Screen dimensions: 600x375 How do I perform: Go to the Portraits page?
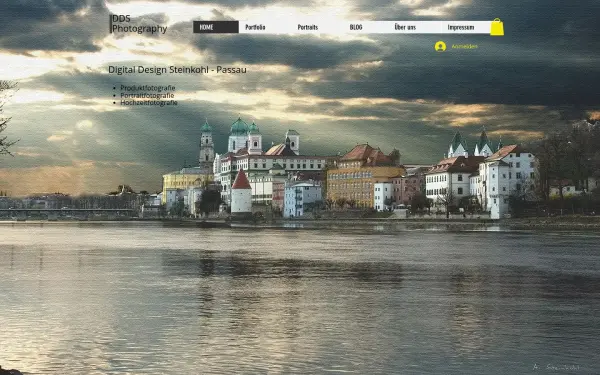[x=308, y=27]
